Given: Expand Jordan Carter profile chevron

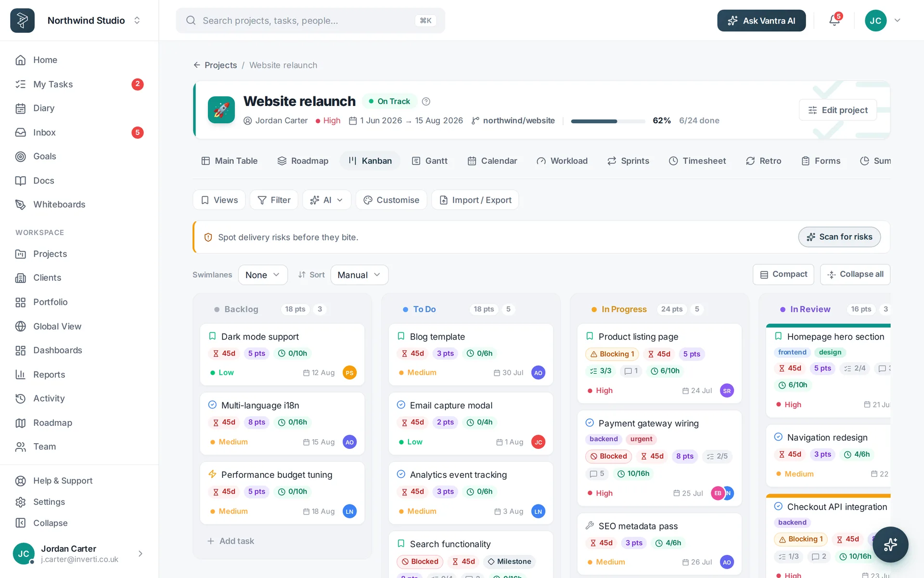Looking at the screenshot, I should pos(141,554).
